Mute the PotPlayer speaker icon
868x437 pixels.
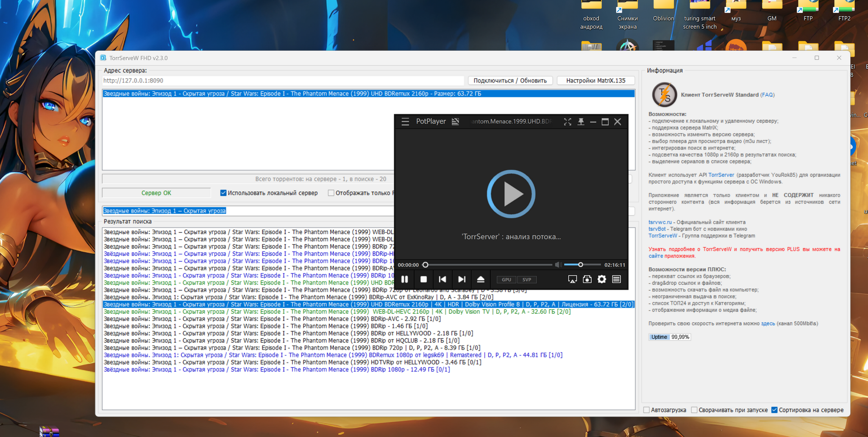(558, 265)
